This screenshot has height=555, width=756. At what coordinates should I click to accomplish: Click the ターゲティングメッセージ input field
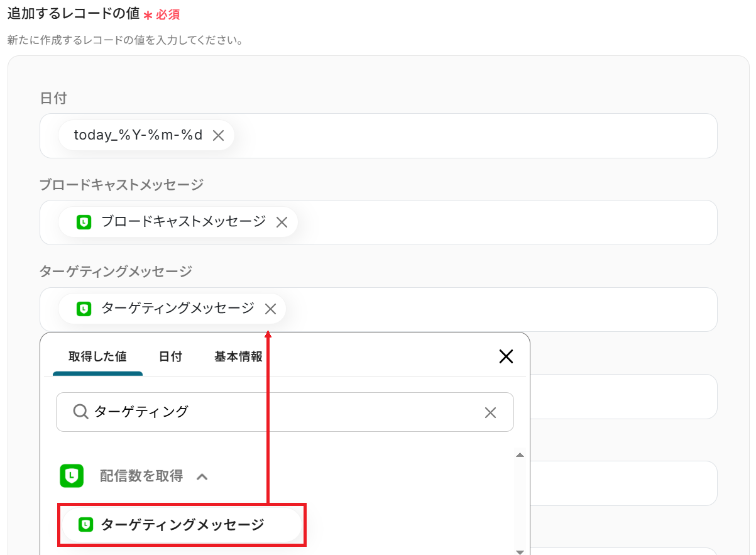tap(378, 309)
